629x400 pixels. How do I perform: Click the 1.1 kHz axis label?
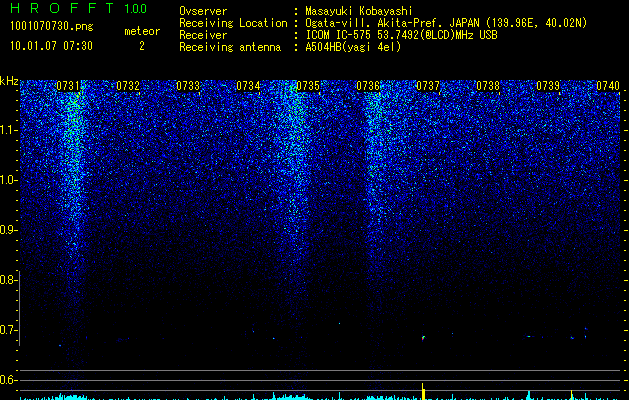pyautogui.click(x=9, y=130)
